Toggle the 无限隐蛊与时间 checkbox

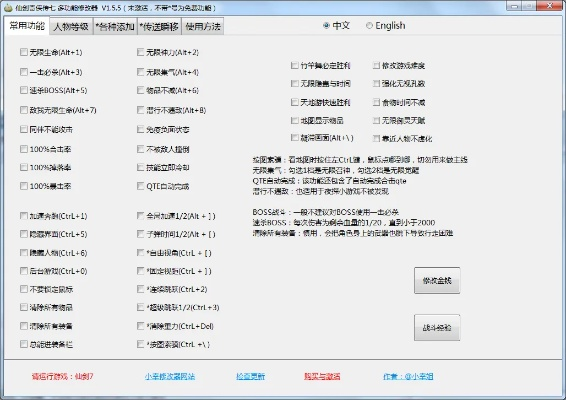pyautogui.click(x=295, y=83)
